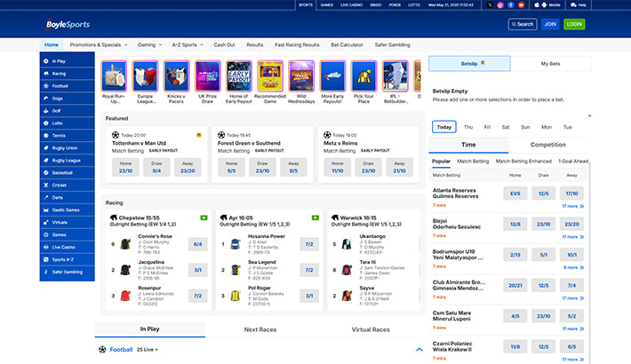Select Cricket in the sidebar
The image size is (631, 364).
[68, 185]
